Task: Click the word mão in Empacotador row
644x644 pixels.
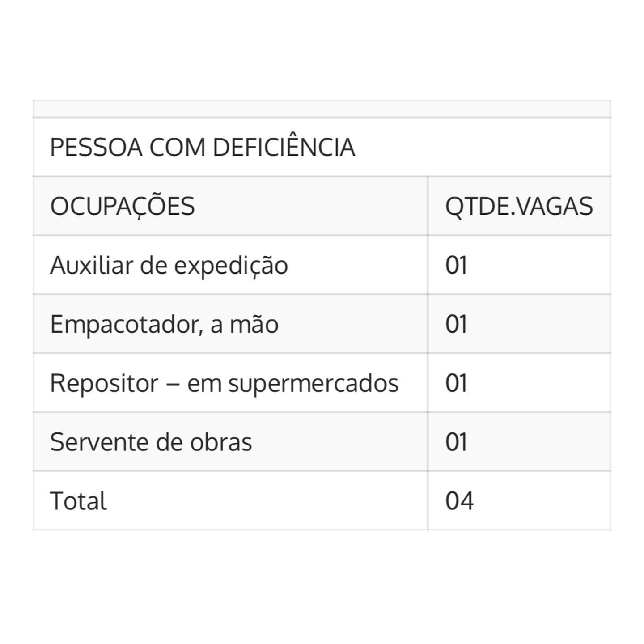Action: pyautogui.click(x=254, y=324)
